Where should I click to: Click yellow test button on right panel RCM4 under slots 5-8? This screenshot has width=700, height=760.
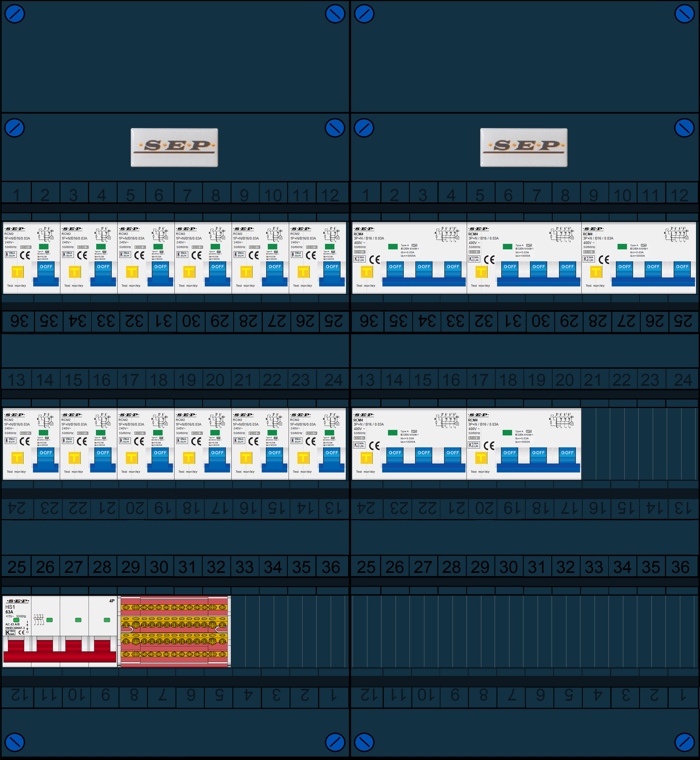[482, 271]
